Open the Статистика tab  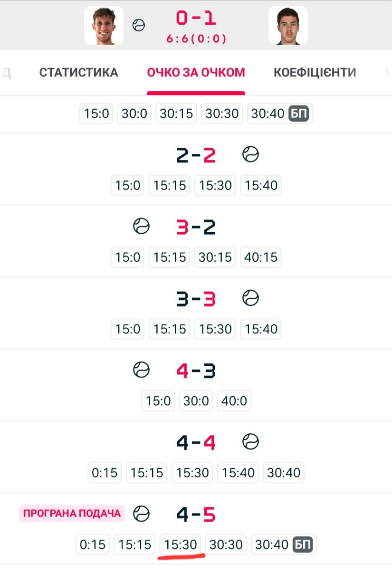[x=78, y=73]
